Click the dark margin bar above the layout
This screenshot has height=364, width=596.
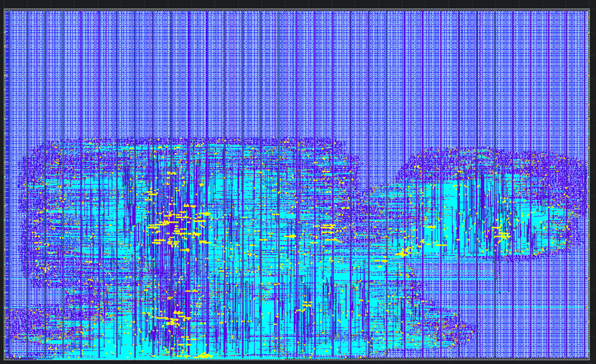298,4
